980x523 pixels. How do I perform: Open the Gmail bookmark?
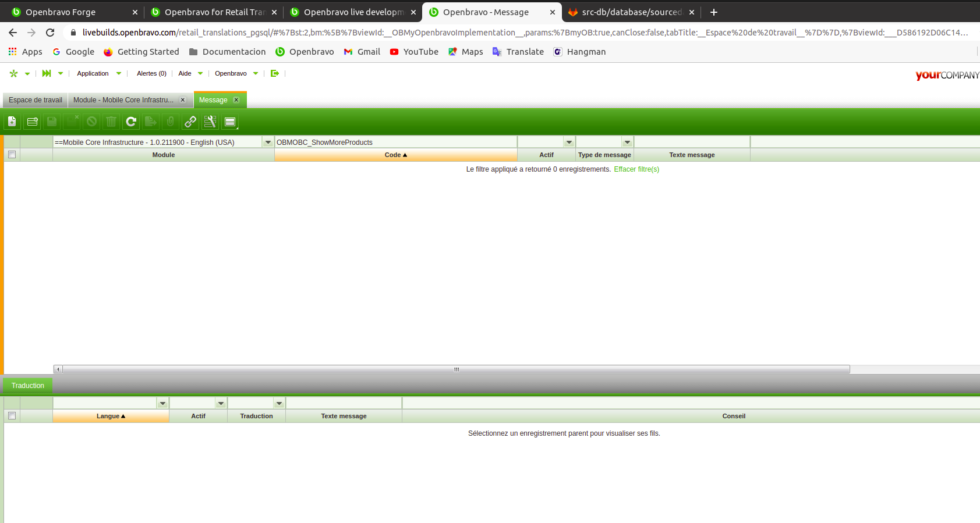[362, 52]
